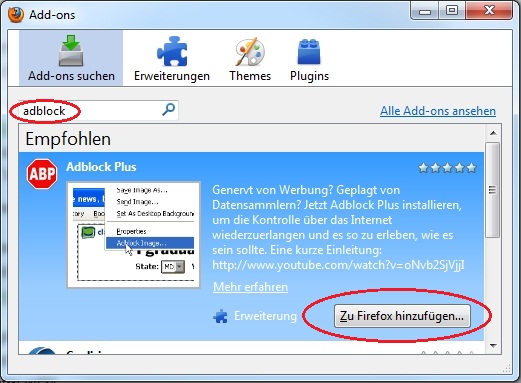Select the Adblock Plus title text
The height and width of the screenshot is (383, 521).
(x=101, y=167)
